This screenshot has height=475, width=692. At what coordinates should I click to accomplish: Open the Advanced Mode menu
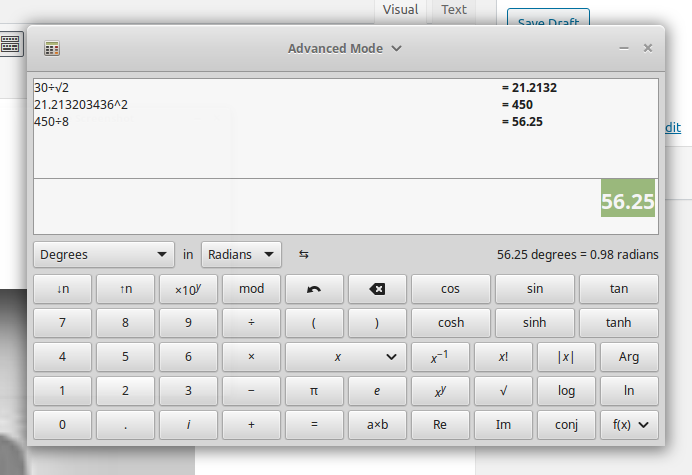(x=345, y=48)
